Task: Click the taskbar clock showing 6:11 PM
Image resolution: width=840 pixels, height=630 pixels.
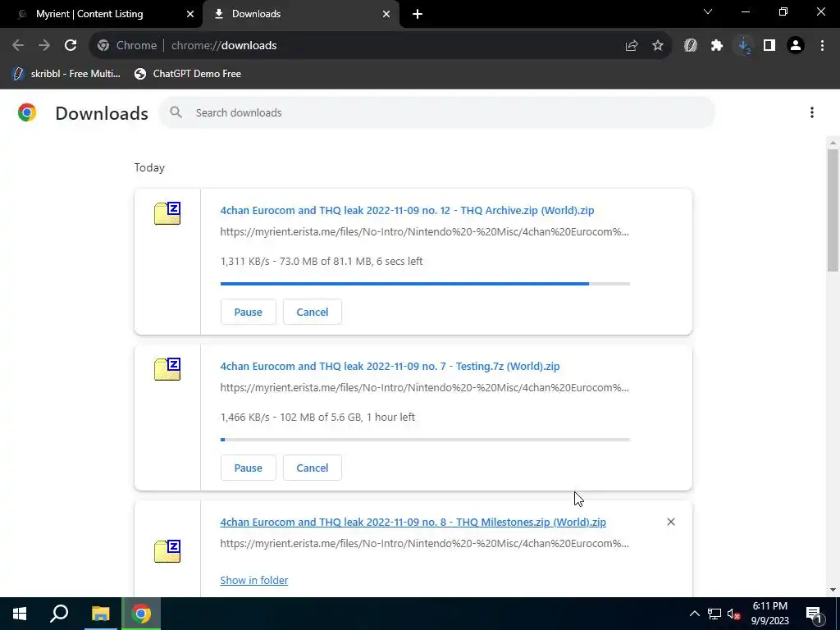Action: click(x=769, y=614)
